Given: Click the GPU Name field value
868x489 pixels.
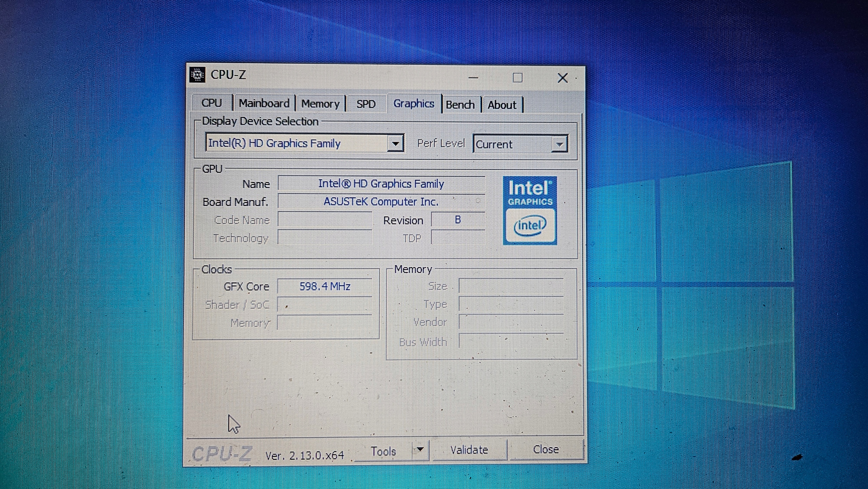Looking at the screenshot, I should pyautogui.click(x=381, y=184).
